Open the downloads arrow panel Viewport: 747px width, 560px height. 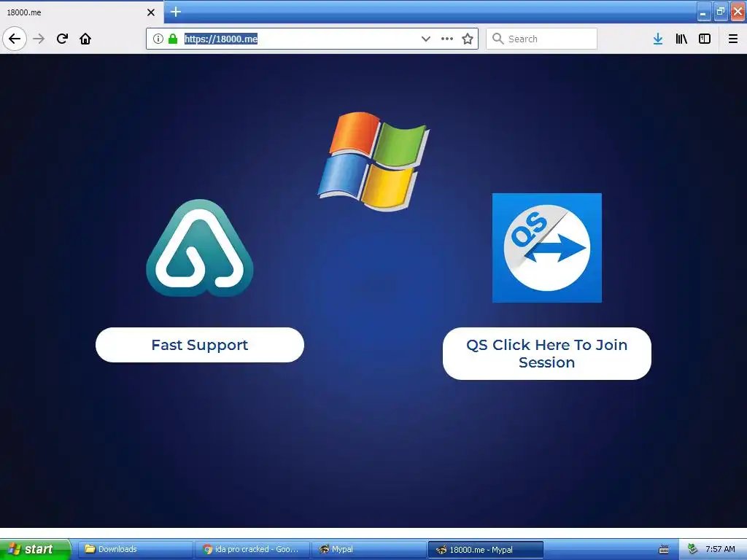[x=658, y=39]
